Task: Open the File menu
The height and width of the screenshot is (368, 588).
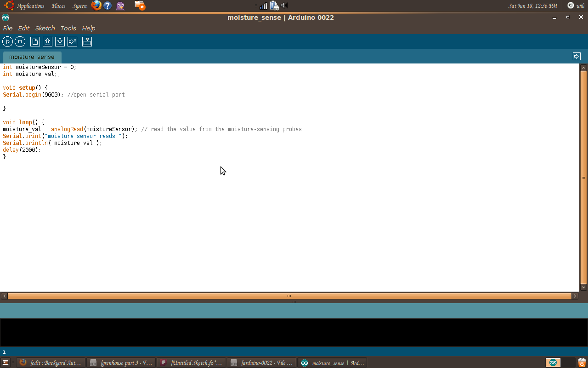Action: click(8, 28)
